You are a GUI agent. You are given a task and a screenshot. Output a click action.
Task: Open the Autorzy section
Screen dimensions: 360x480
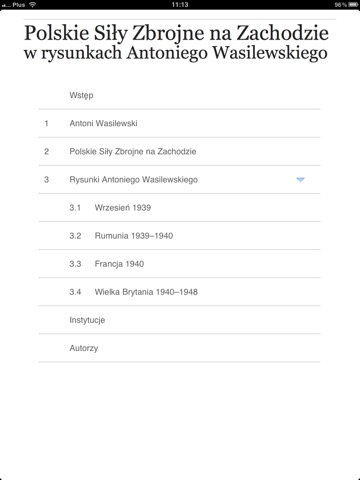[179, 348]
